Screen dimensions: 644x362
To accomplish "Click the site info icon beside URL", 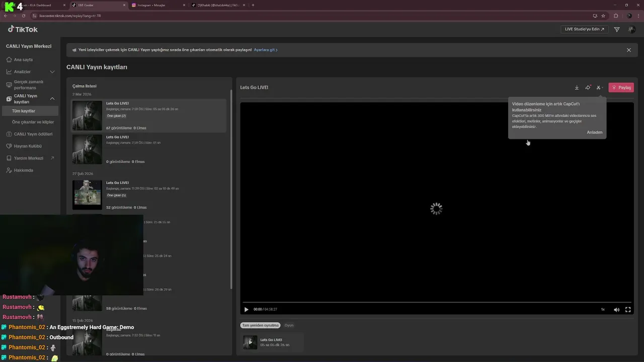I will click(34, 16).
